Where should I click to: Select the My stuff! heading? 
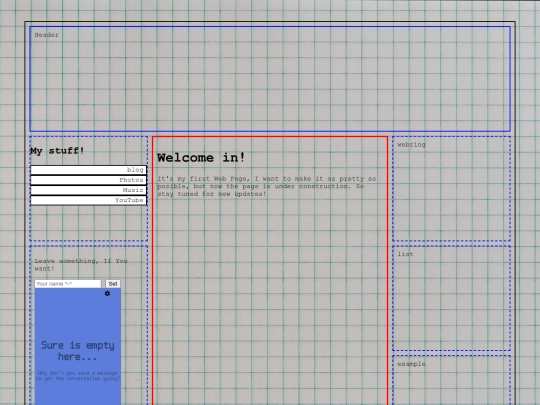(x=57, y=150)
